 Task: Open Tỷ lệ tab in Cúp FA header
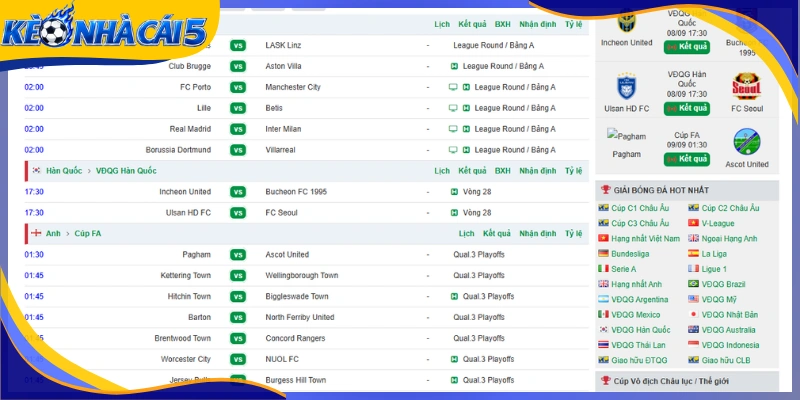[x=573, y=233]
